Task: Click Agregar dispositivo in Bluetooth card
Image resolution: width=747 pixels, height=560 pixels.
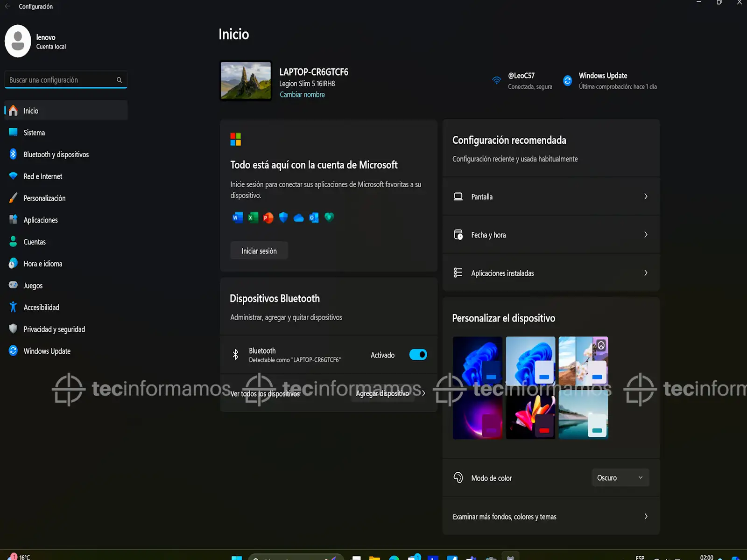Action: (383, 393)
